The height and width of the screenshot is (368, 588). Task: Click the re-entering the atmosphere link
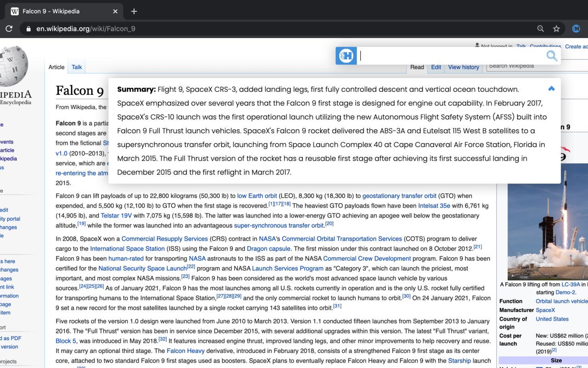tap(82, 173)
